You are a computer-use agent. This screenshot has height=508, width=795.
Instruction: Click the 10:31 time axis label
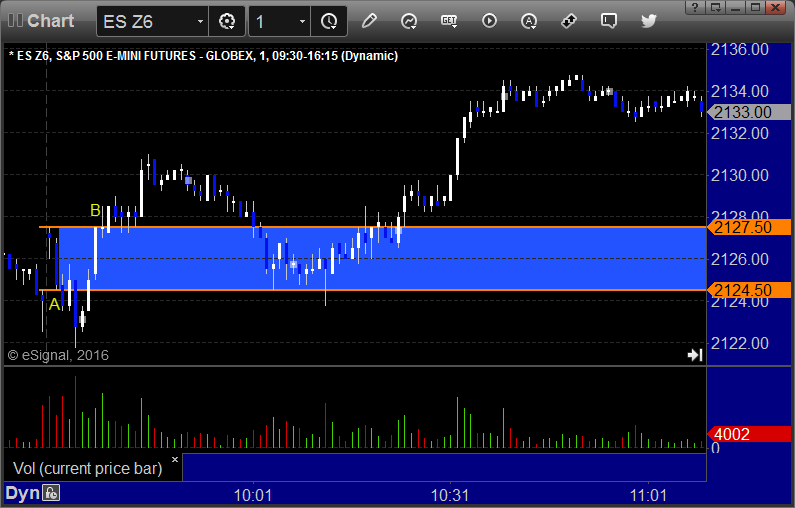pyautogui.click(x=450, y=495)
